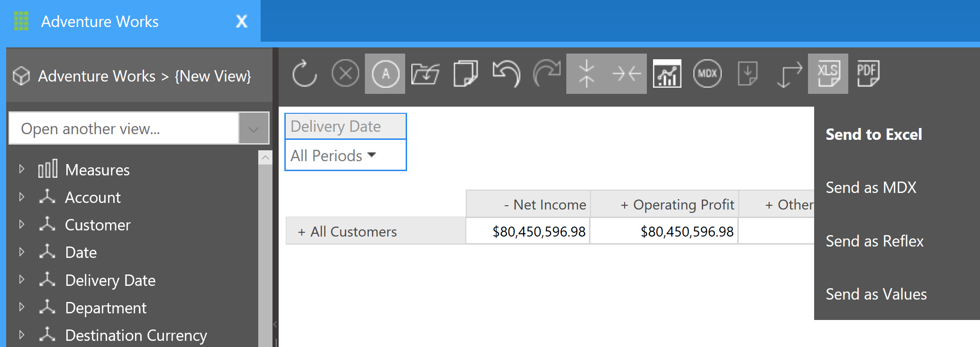Click the cube icon beside Adventure Works breadcrumb

tap(21, 76)
